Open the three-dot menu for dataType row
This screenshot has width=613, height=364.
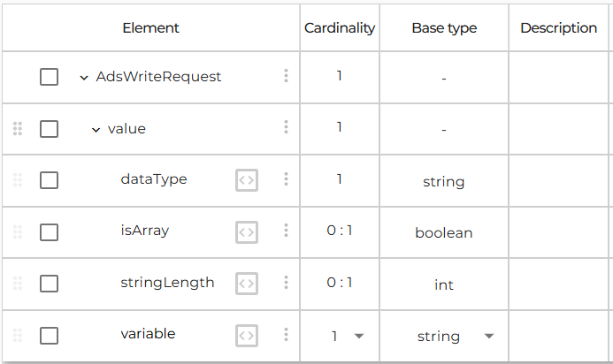click(287, 178)
